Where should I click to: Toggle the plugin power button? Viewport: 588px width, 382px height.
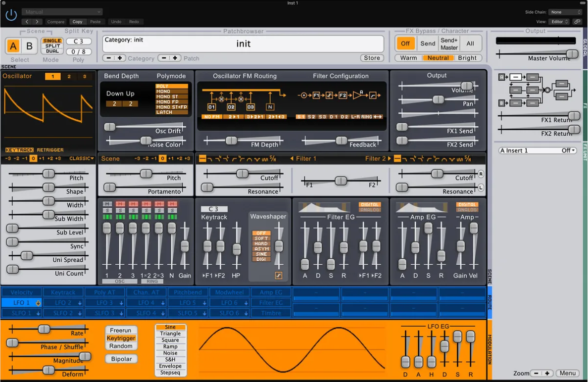(11, 15)
